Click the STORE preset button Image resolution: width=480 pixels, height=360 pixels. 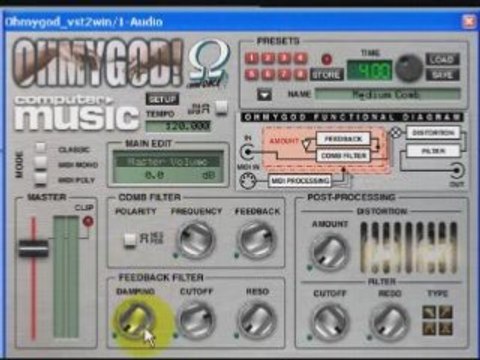pyautogui.click(x=326, y=74)
